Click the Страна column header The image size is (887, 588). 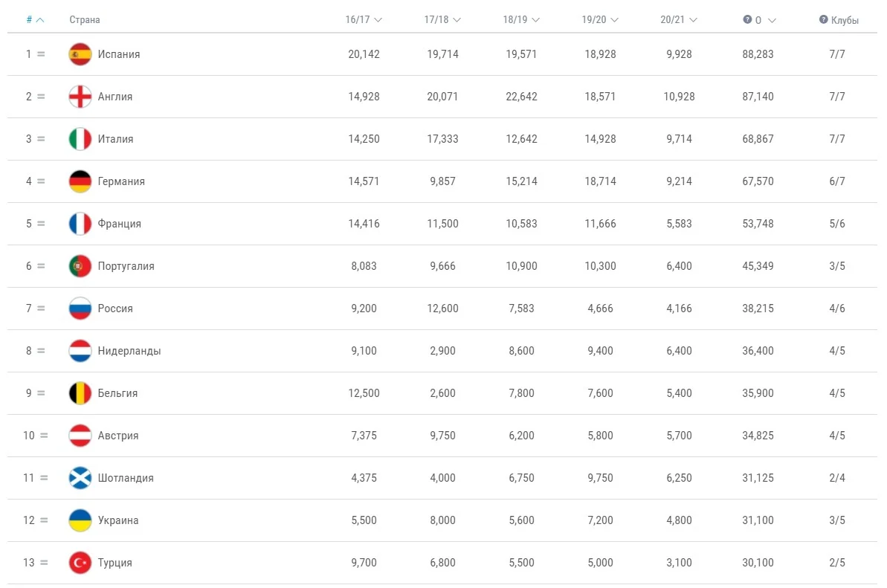[x=85, y=20]
